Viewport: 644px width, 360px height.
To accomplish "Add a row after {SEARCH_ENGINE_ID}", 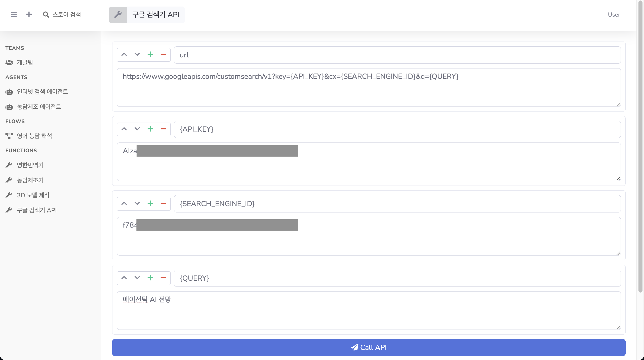I will tap(150, 203).
